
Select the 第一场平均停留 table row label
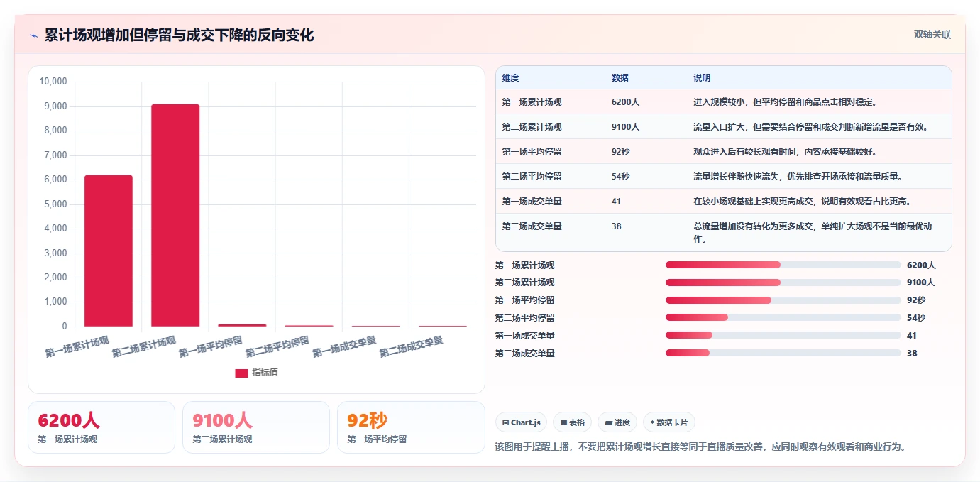[x=532, y=152]
